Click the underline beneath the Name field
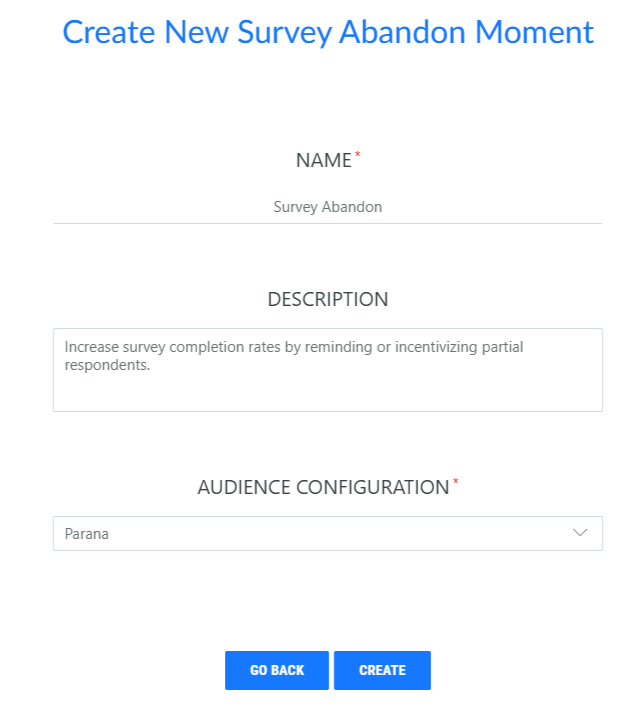Image resolution: width=644 pixels, height=719 pixels. click(x=327, y=223)
